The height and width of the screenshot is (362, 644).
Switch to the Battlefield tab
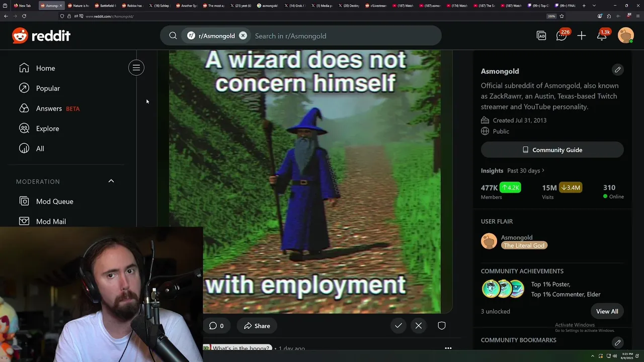point(106,6)
